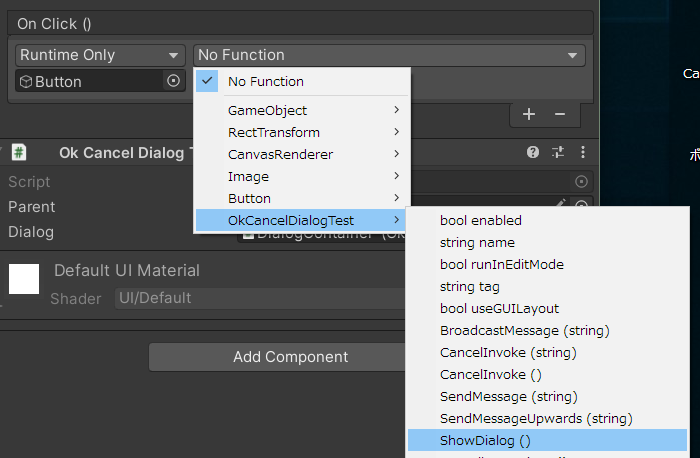Open the No Function dropdown
The width and height of the screenshot is (700, 458).
click(x=389, y=55)
